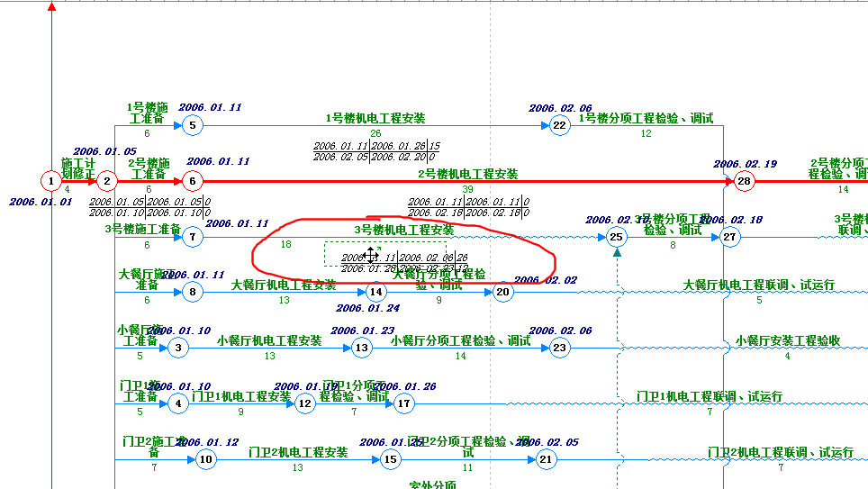Image resolution: width=868 pixels, height=489 pixels.
Task: Click node 14 after 大餐厅机电工程安装
Action: (375, 292)
